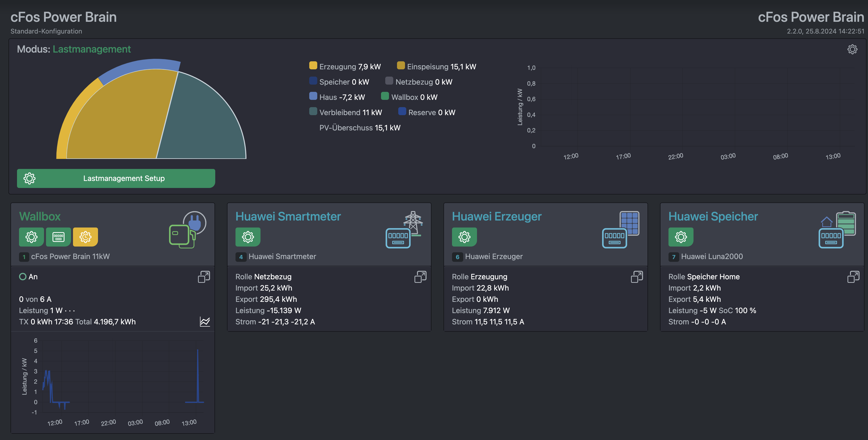The image size is (868, 440).
Task: Click the Reserve legend color swatch
Action: pyautogui.click(x=402, y=111)
